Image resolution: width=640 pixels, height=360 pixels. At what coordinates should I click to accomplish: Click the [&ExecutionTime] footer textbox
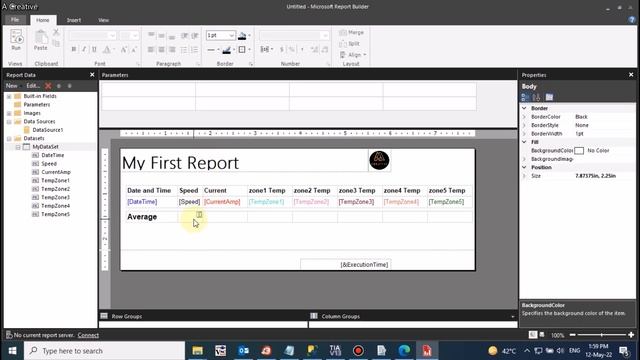pos(346,264)
